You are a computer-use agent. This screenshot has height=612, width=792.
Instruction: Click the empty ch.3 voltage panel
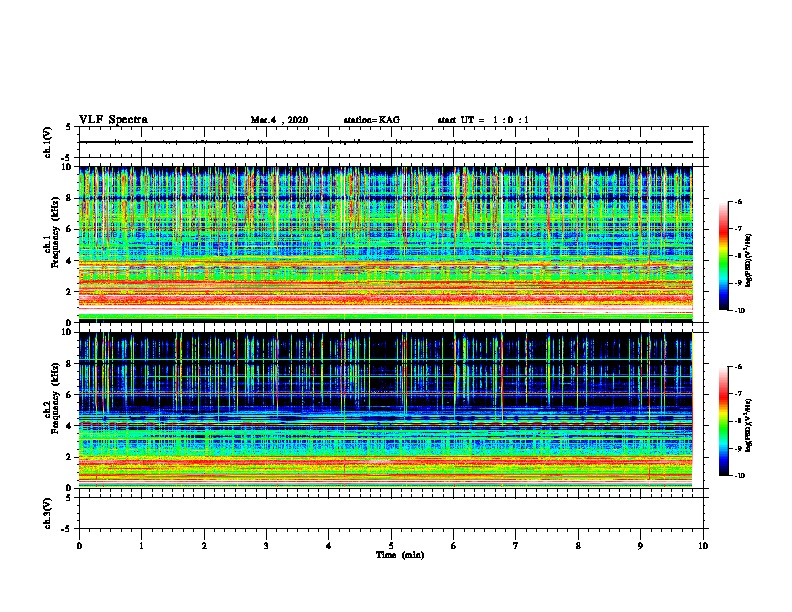click(x=391, y=513)
